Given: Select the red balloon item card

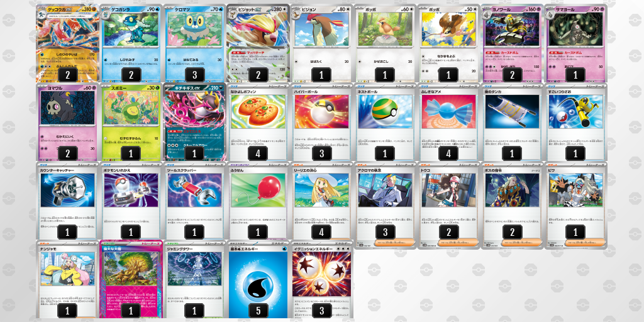Looking at the screenshot, I should [x=258, y=201].
